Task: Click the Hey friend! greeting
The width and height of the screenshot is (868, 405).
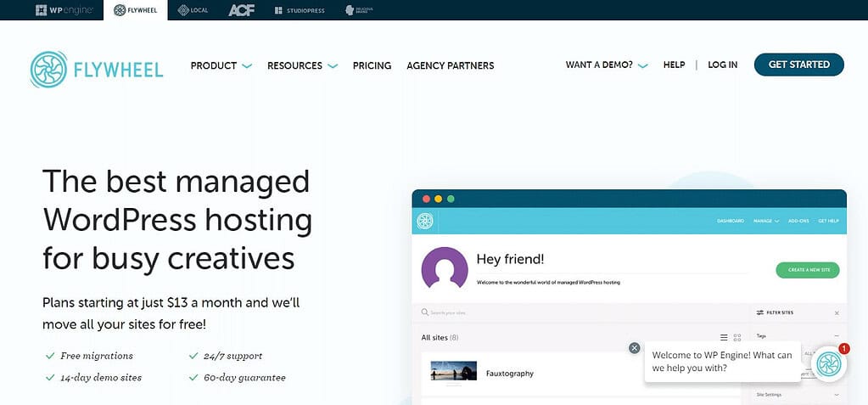Action: pyautogui.click(x=511, y=259)
